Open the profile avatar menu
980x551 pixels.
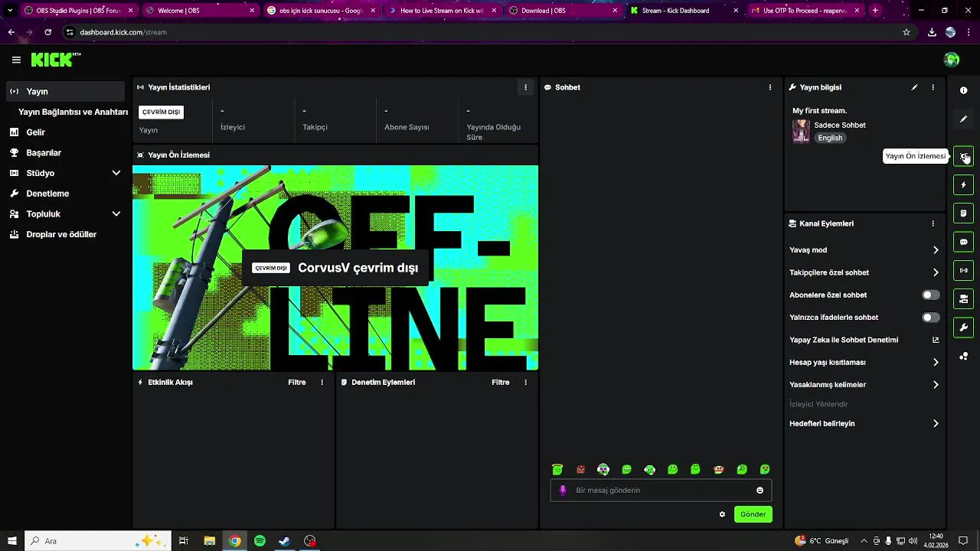(x=952, y=60)
